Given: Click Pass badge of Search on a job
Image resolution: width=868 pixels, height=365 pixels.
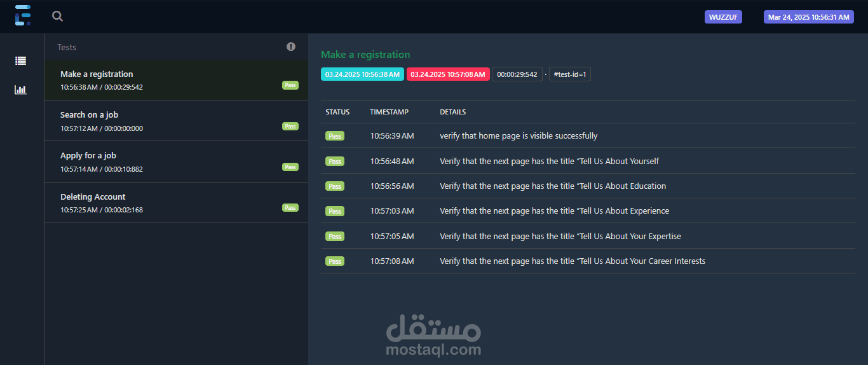Looking at the screenshot, I should (290, 127).
